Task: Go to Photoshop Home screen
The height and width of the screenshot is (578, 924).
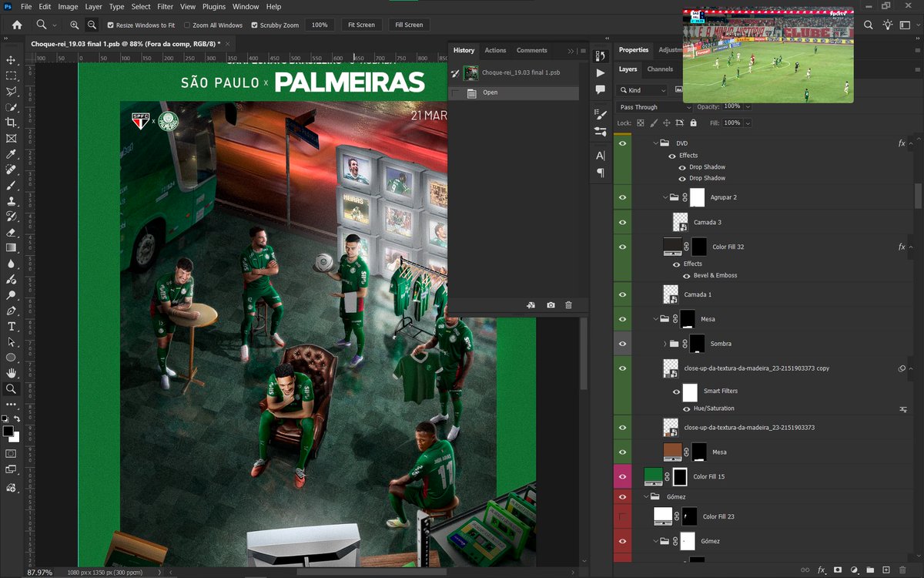Action: [x=16, y=25]
